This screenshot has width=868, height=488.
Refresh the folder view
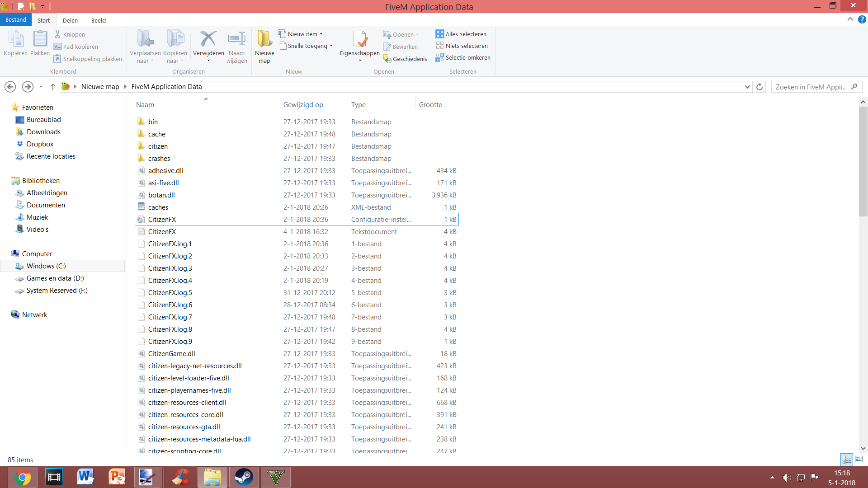(x=759, y=87)
